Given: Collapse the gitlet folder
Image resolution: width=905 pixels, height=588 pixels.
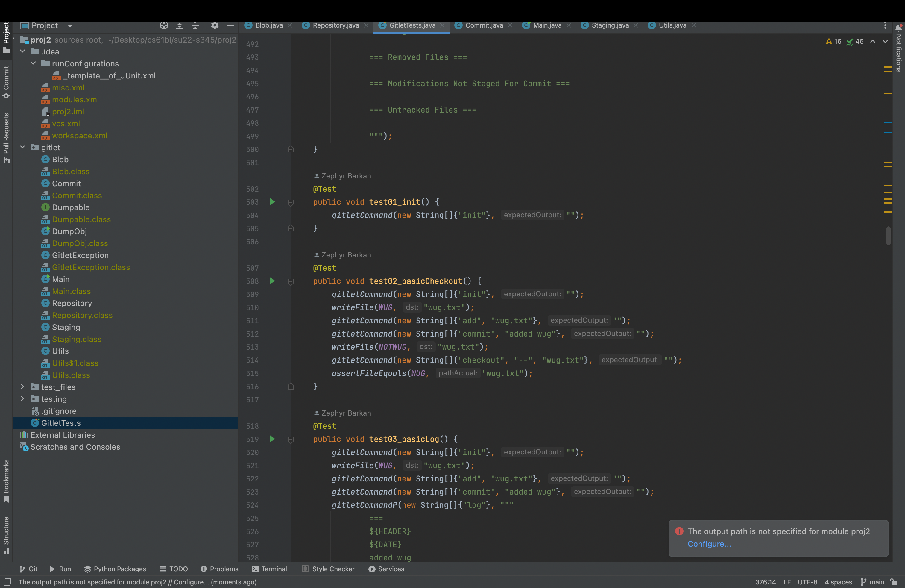Looking at the screenshot, I should pyautogui.click(x=22, y=147).
